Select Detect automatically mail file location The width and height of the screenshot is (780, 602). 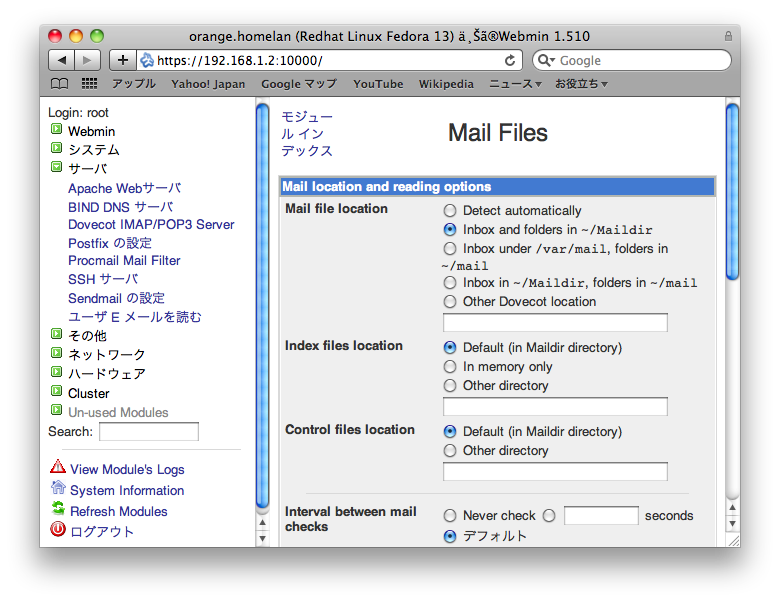tap(450, 211)
